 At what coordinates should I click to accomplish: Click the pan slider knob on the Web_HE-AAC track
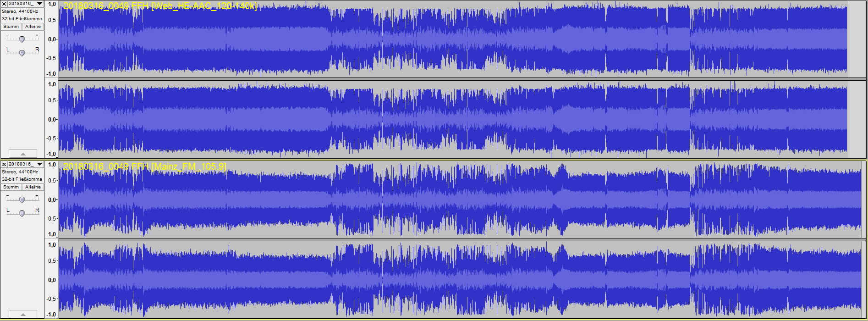[22, 53]
